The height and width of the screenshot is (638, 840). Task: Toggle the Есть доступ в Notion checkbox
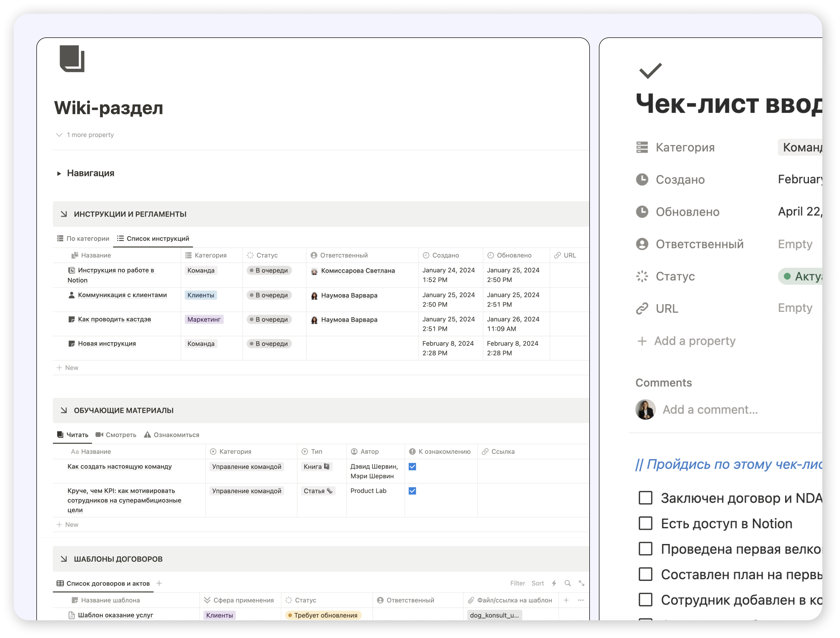[646, 523]
